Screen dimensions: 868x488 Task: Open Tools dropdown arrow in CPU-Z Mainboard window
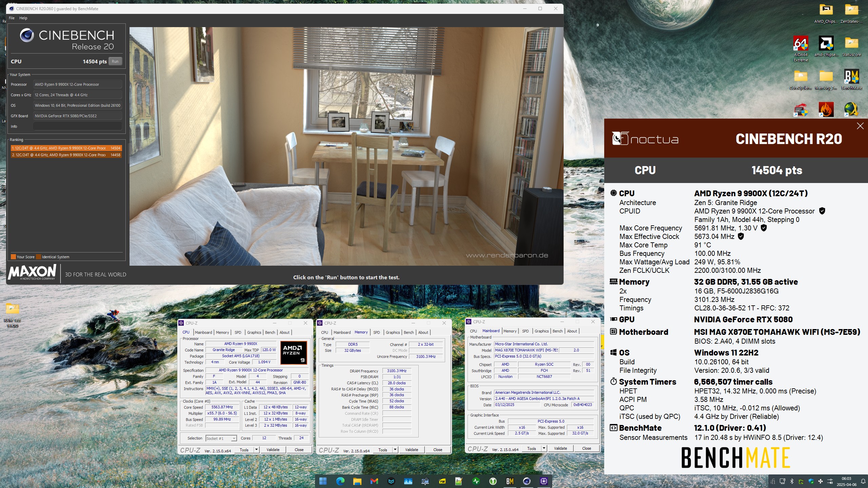[x=544, y=448]
